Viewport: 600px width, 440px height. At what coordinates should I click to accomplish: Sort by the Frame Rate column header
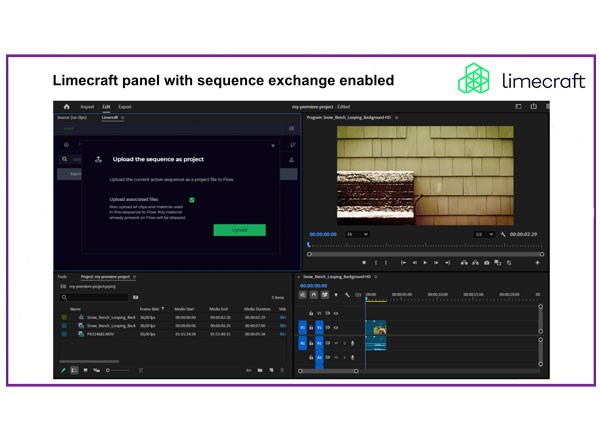[150, 309]
